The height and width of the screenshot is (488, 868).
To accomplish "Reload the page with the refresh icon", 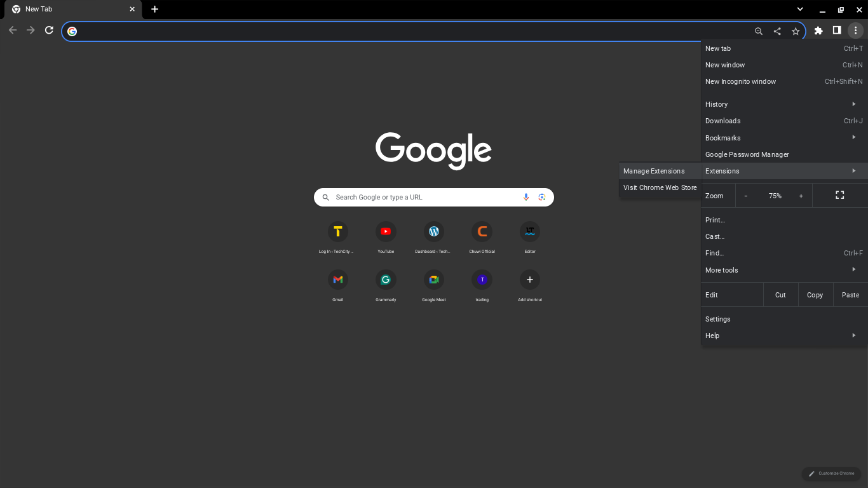I will pyautogui.click(x=49, y=30).
